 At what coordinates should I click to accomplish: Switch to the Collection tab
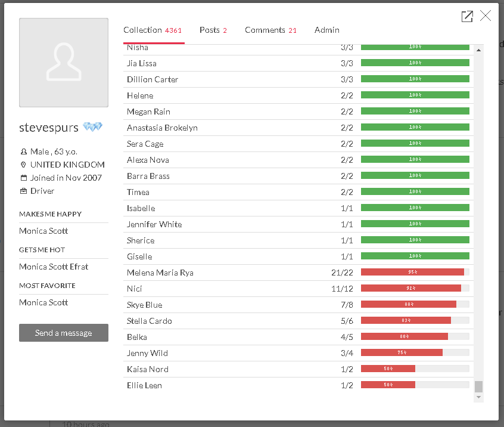[153, 30]
